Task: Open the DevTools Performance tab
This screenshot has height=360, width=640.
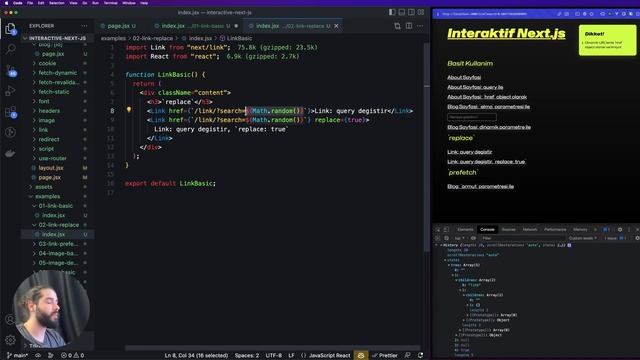Action: (555, 229)
